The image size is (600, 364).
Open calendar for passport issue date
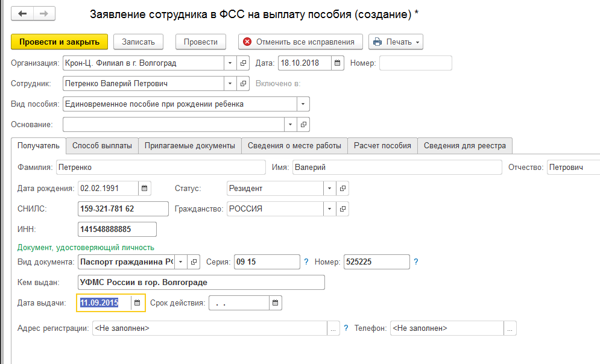(x=138, y=303)
